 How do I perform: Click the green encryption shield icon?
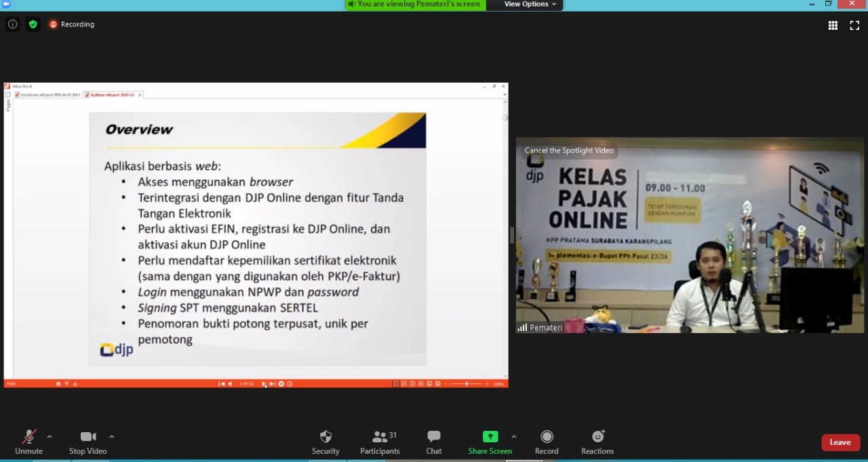(33, 24)
